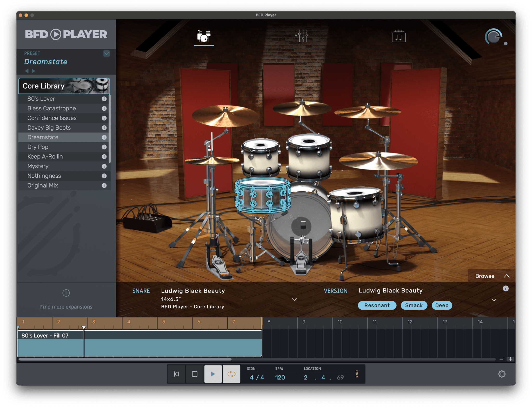Open the grooves music note view
Screen dimensions: 532x407
398,37
